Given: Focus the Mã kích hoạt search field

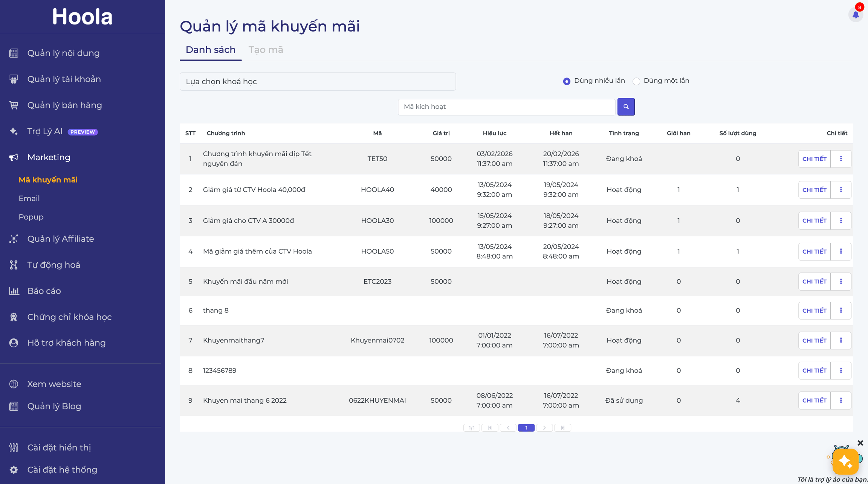Looking at the screenshot, I should tap(506, 107).
